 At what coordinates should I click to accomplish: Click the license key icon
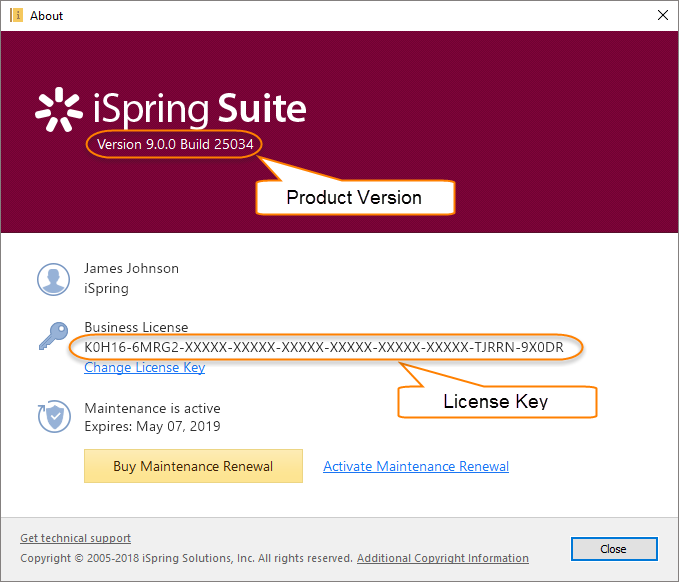pos(54,336)
